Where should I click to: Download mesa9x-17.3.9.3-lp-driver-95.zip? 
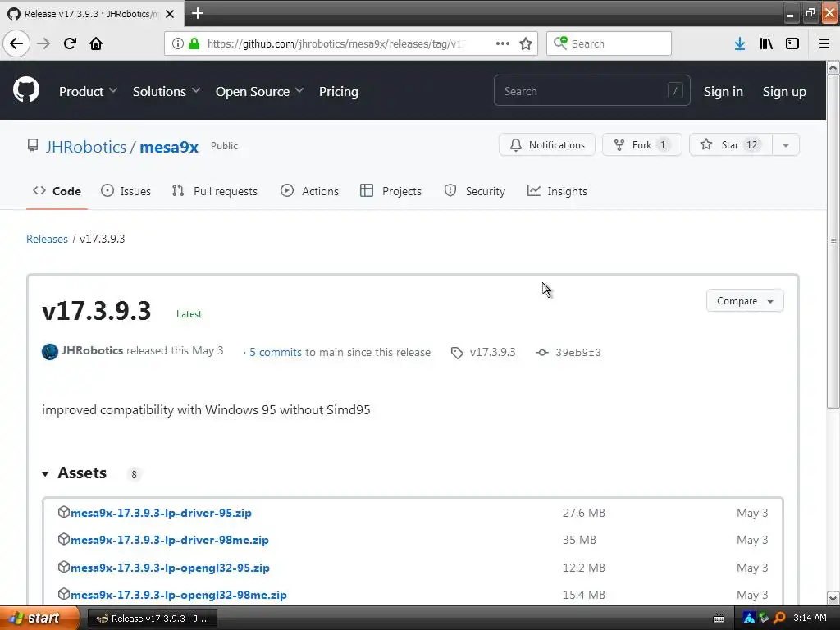click(x=161, y=513)
